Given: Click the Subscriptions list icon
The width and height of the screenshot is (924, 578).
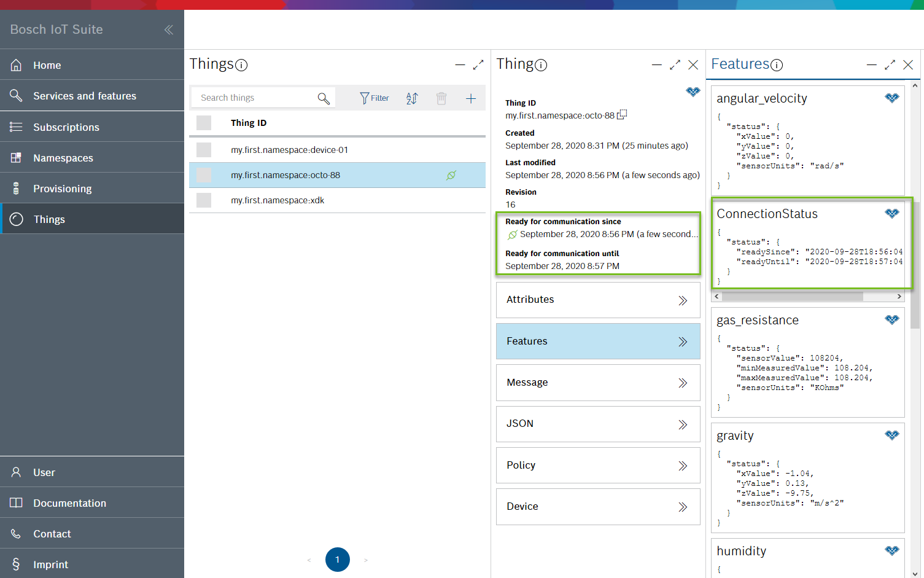Looking at the screenshot, I should [16, 127].
